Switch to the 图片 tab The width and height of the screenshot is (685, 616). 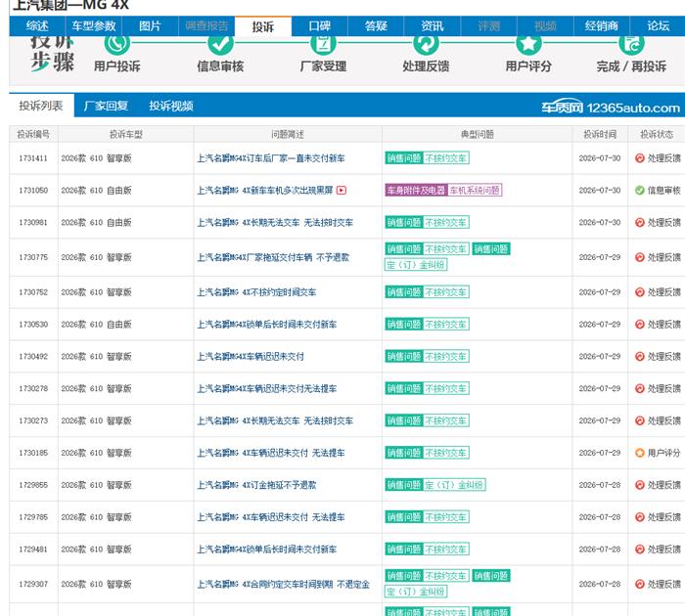coord(150,26)
